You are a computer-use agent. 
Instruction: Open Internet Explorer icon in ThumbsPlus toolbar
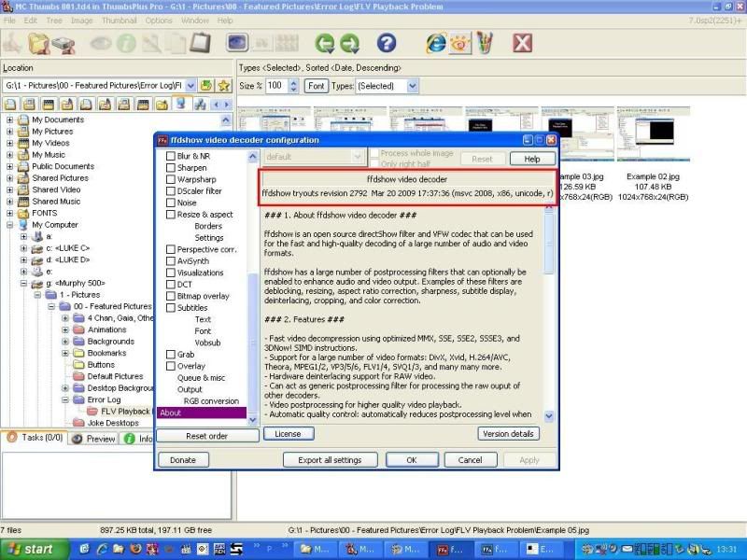click(436, 43)
